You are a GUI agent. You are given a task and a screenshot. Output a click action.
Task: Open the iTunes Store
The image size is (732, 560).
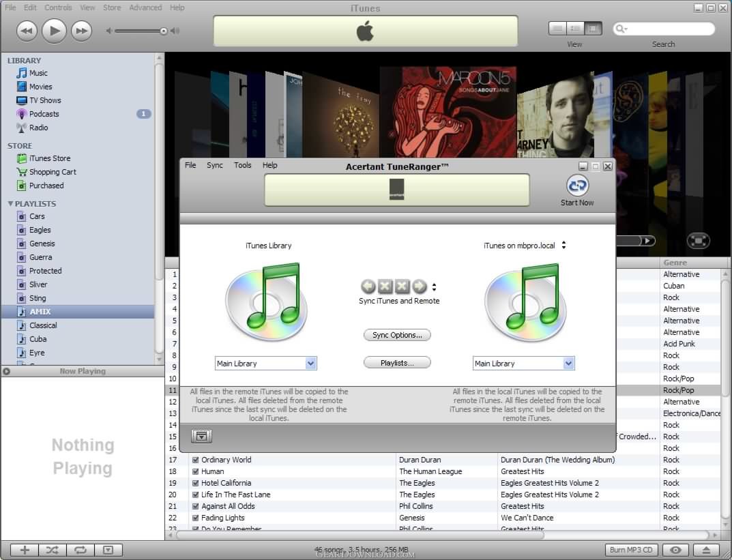[50, 158]
